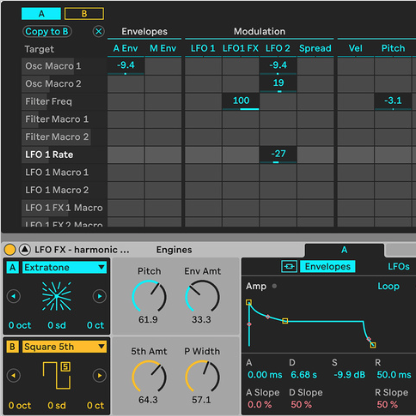The width and height of the screenshot is (416, 416).
Task: Select Filter Macro 1 target row
Action: tap(64, 119)
